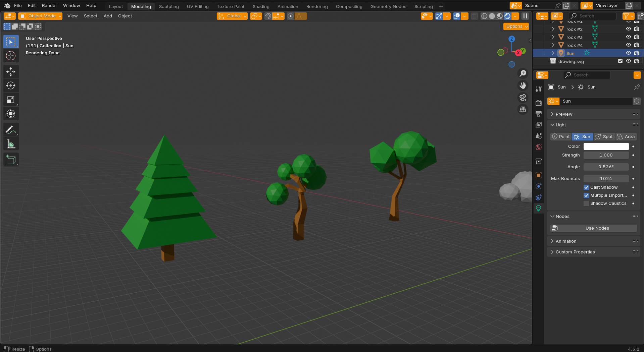Select the Rotate tool
The width and height of the screenshot is (644, 352).
11,85
